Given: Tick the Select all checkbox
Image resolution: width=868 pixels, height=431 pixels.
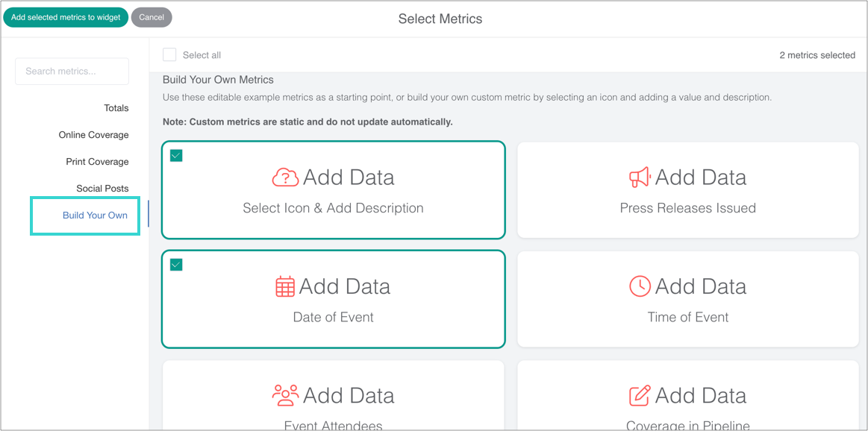Looking at the screenshot, I should coord(170,54).
